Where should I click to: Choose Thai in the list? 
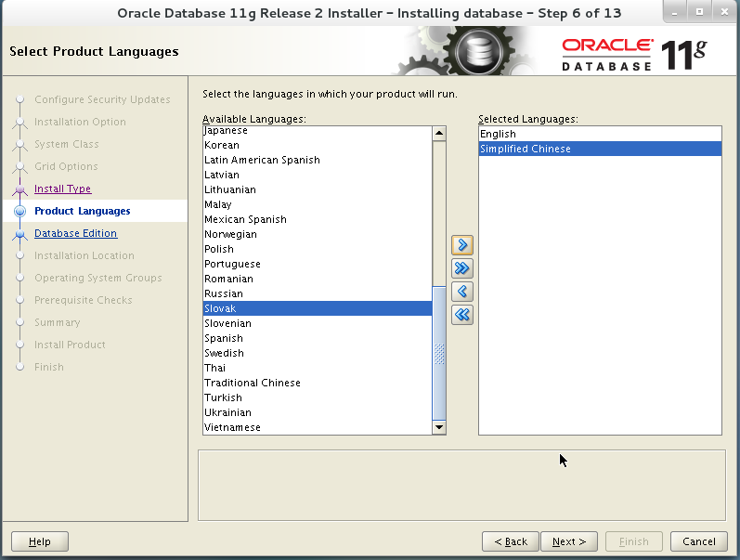coord(318,368)
